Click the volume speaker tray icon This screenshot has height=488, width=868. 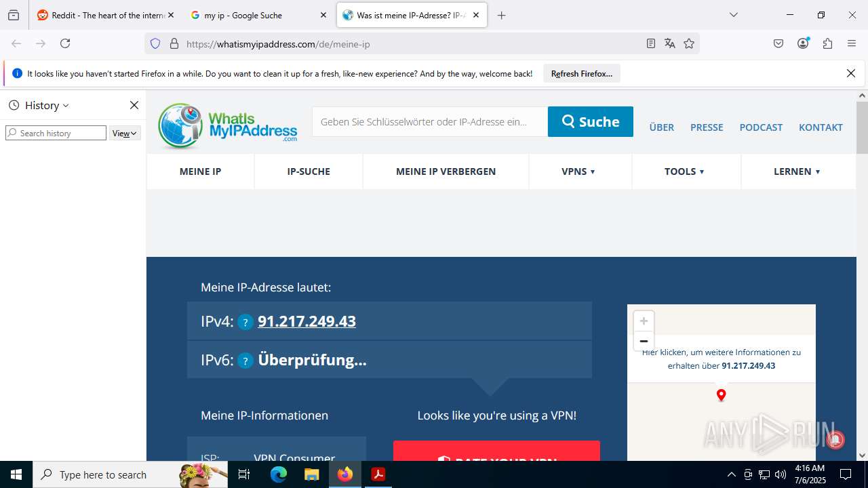click(x=781, y=474)
